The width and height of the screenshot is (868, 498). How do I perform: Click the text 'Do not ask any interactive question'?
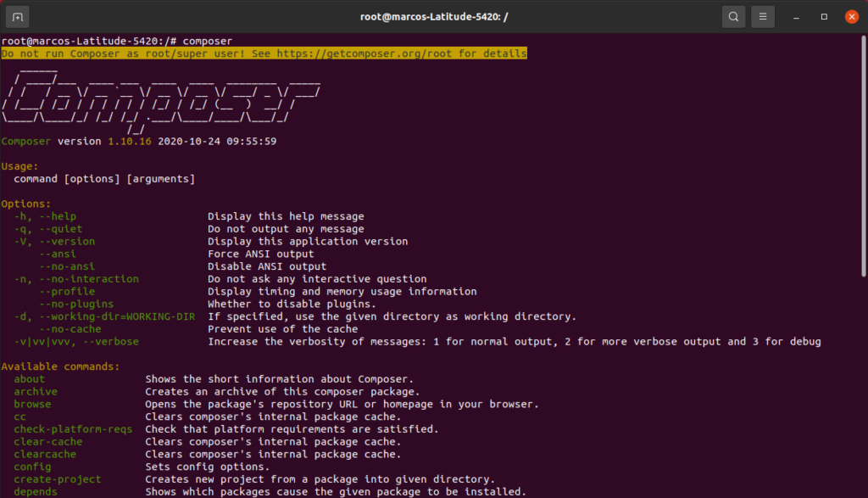(x=317, y=279)
